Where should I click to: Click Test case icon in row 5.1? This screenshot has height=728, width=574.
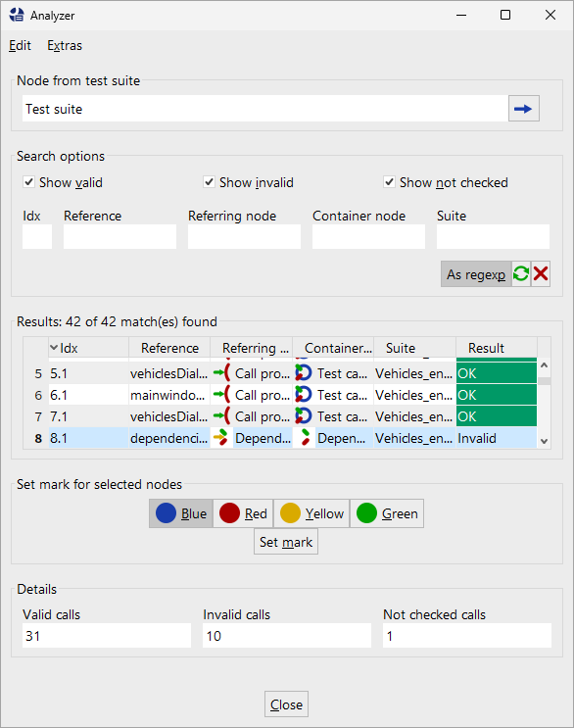pos(304,373)
